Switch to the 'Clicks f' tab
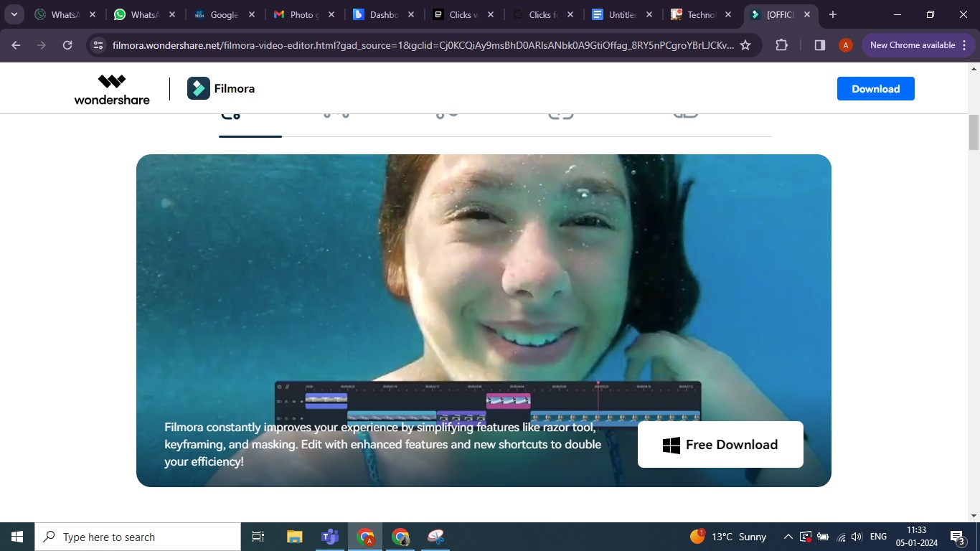This screenshot has width=980, height=551. (x=542, y=14)
